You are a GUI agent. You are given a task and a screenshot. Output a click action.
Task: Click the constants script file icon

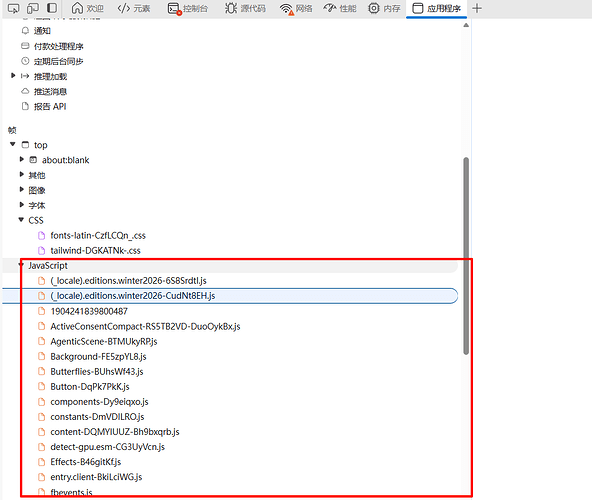[42, 417]
